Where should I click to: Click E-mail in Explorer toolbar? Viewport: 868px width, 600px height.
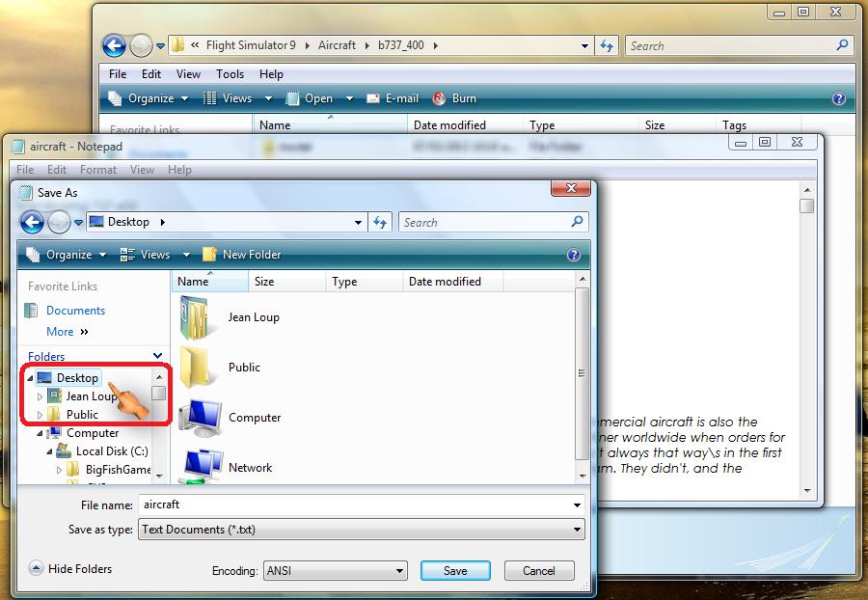(x=393, y=98)
